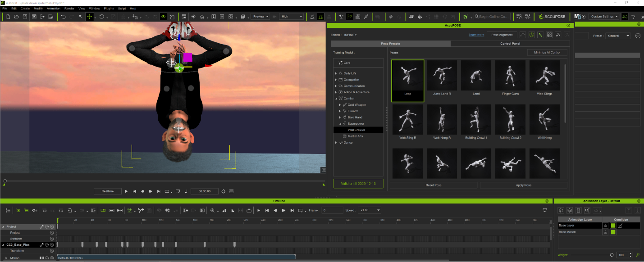
Task: Click the grid layout icon in AccuPOSE
Action: coord(549,35)
